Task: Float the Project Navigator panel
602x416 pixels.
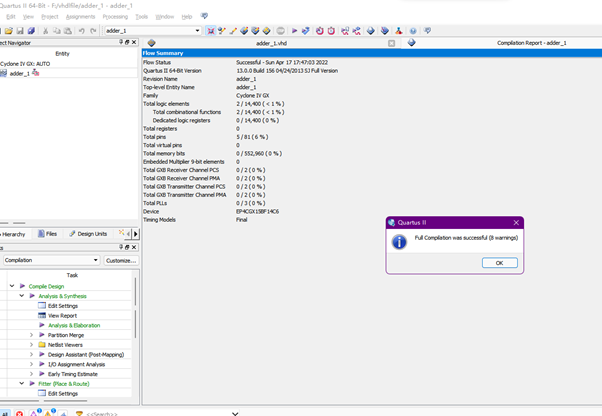Action: [x=127, y=42]
